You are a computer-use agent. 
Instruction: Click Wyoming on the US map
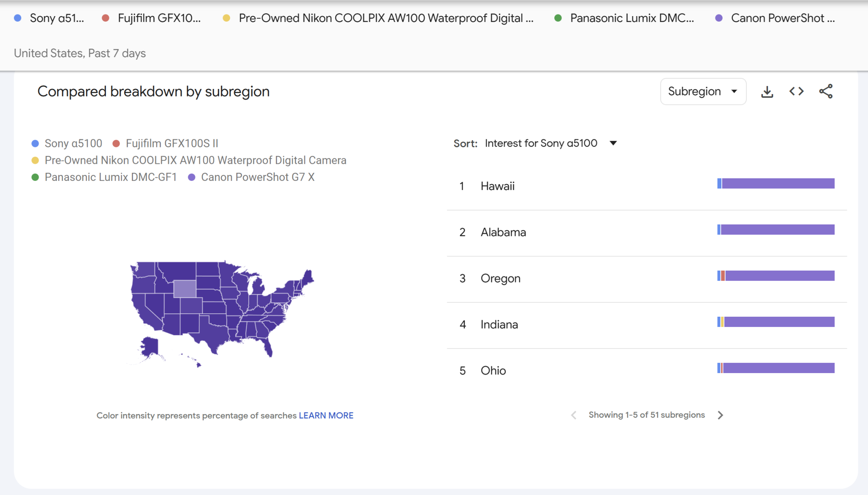pos(185,288)
